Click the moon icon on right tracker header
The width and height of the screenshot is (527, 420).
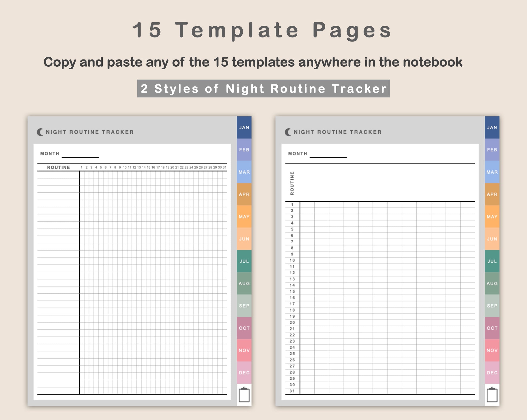pyautogui.click(x=288, y=132)
